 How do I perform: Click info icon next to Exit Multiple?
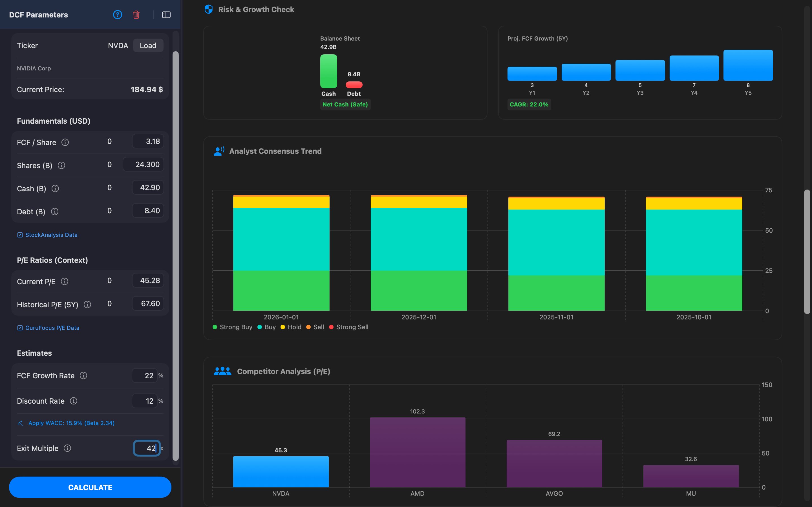click(x=67, y=448)
